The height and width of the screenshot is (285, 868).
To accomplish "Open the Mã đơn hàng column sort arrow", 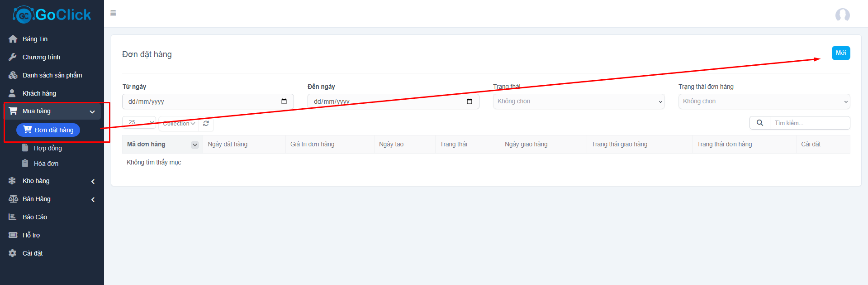I will pos(195,145).
